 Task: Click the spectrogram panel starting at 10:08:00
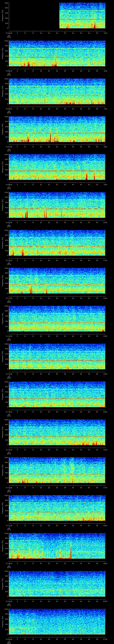[x=57, y=167]
